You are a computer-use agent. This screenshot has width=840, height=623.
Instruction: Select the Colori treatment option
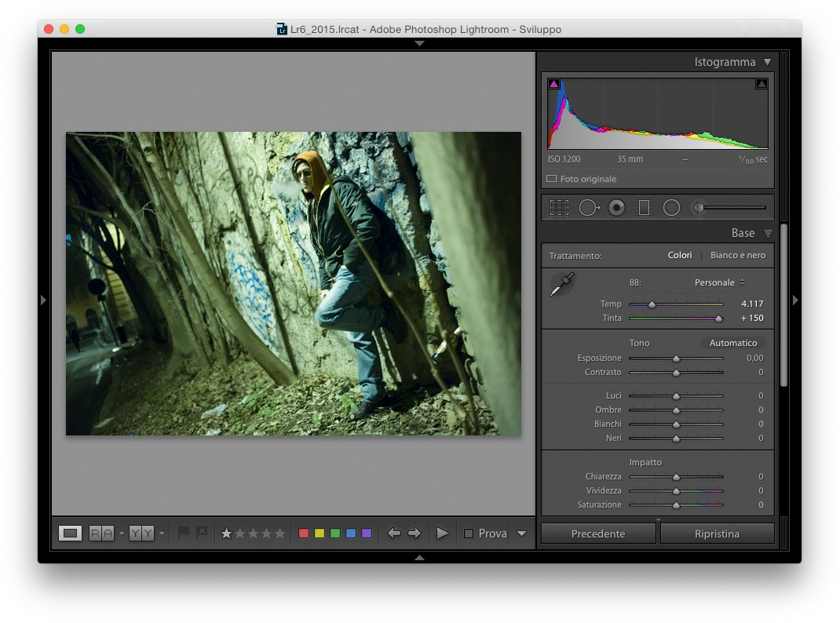coord(680,255)
